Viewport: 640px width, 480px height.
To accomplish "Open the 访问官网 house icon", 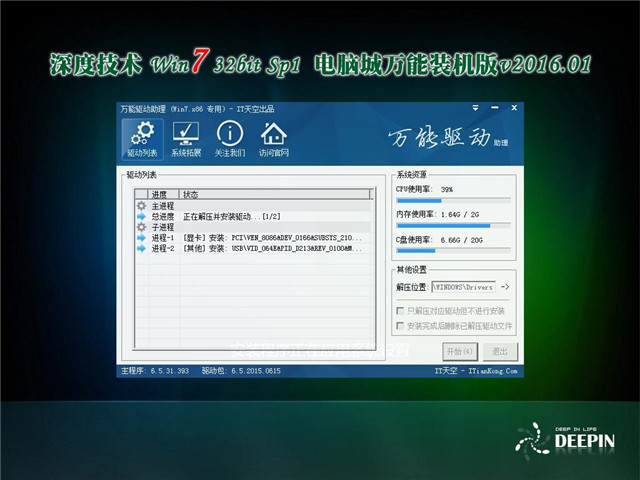I will 273,139.
